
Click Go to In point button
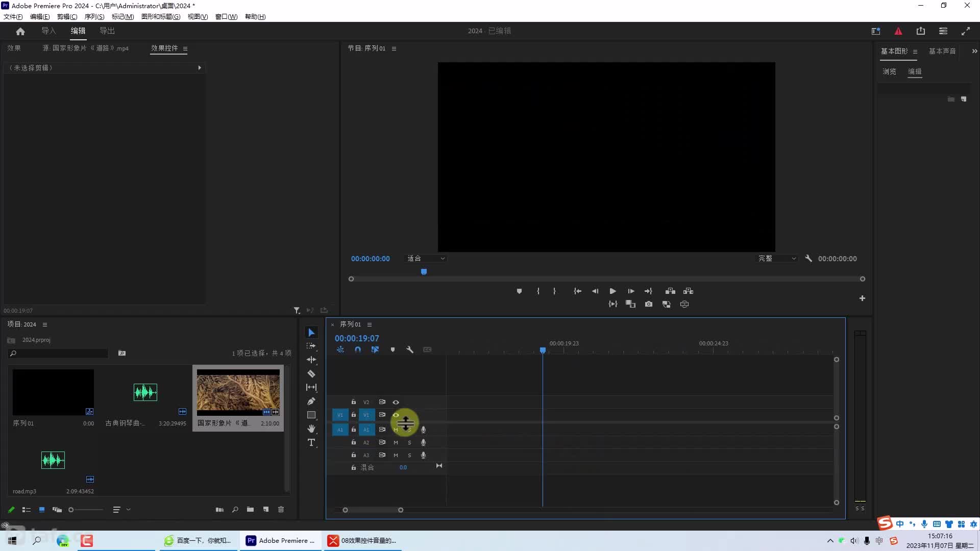point(577,291)
